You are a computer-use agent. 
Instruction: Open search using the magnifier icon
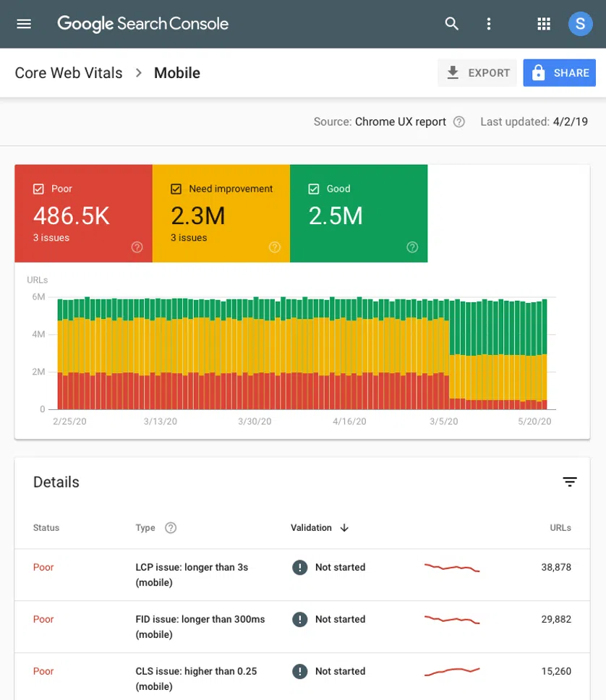tap(451, 23)
